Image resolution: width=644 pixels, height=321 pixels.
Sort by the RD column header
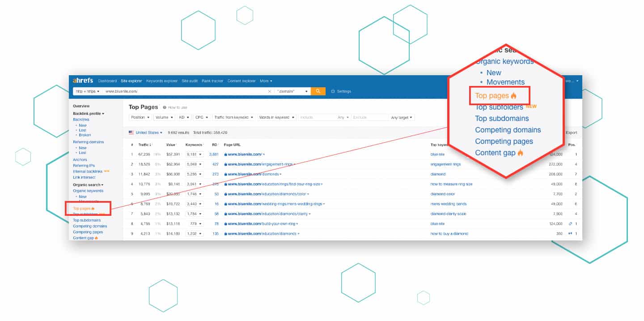(215, 145)
